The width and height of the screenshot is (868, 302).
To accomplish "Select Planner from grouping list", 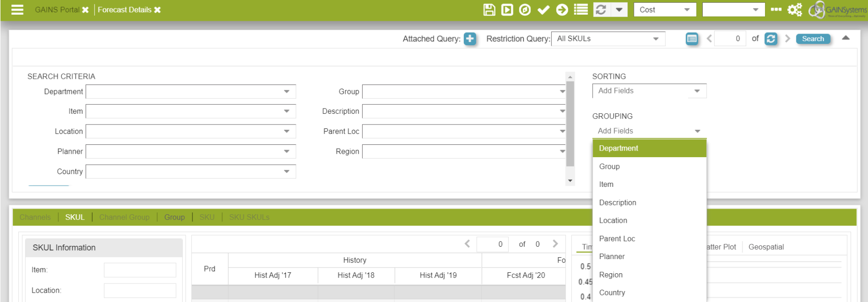I will (612, 257).
